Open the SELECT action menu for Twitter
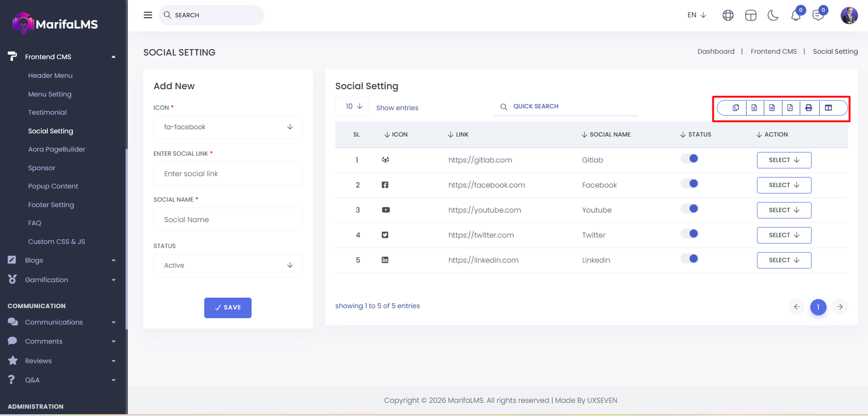 tap(784, 235)
